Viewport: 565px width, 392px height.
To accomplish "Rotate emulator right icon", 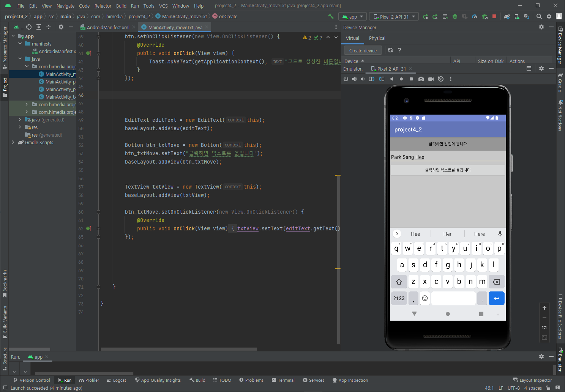I will coord(382,79).
